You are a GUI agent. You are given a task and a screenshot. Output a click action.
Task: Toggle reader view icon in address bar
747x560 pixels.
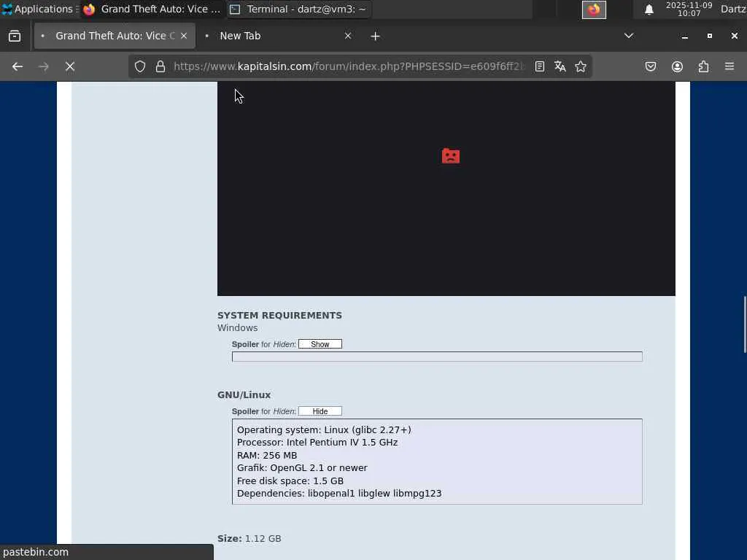click(x=539, y=66)
